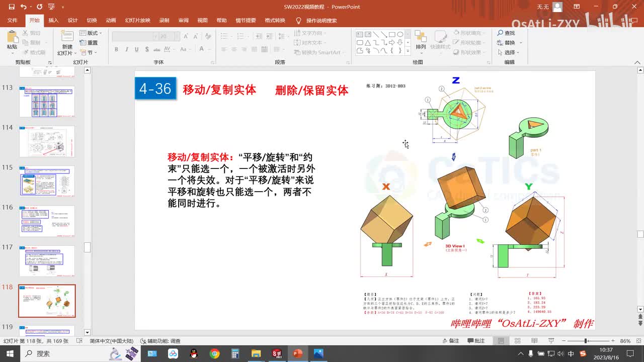Switch to Normal view icon in the status bar
Image resolution: width=644 pixels, height=362 pixels.
501,341
